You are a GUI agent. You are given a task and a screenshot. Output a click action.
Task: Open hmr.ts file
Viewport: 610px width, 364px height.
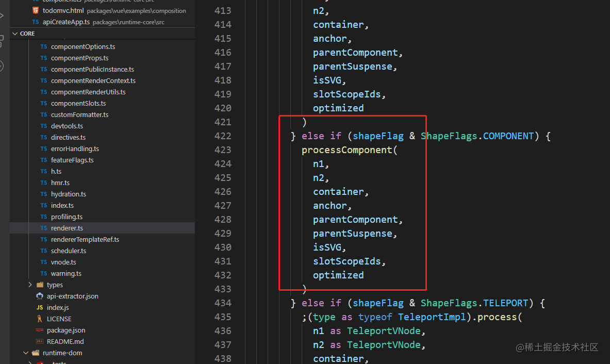(x=60, y=183)
